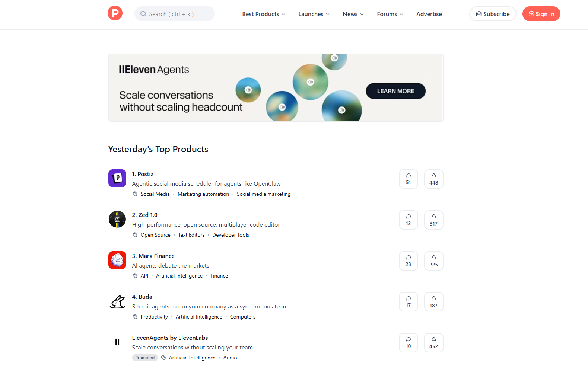Expand the Best Products menu

264,14
